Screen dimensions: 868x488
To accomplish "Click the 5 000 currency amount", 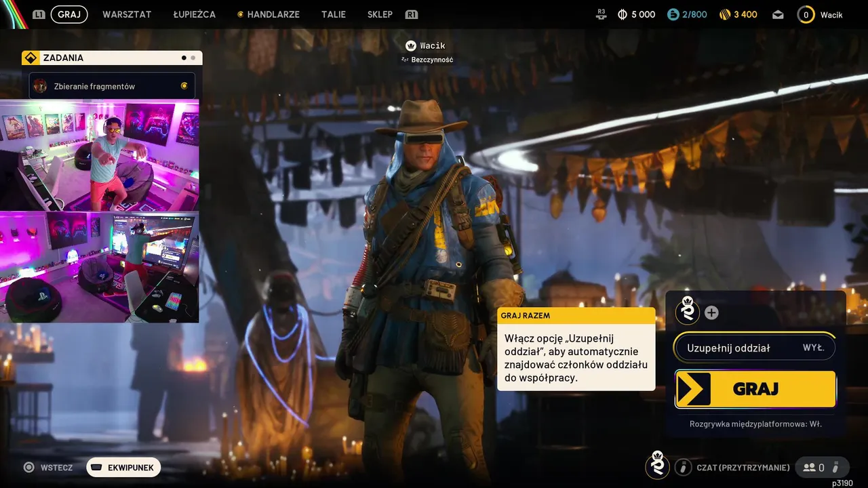I will pos(644,14).
